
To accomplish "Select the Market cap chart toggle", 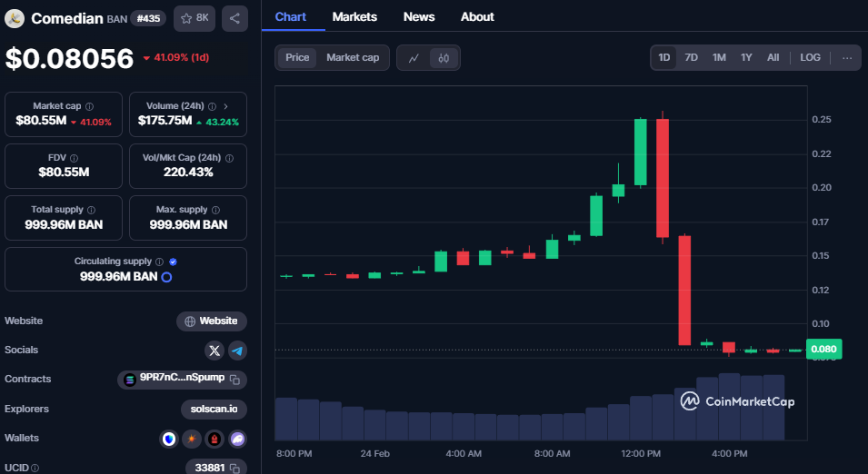I will 353,57.
